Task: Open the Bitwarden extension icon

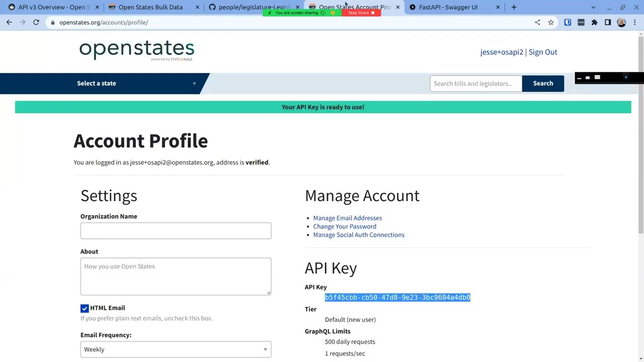Action: (568, 22)
